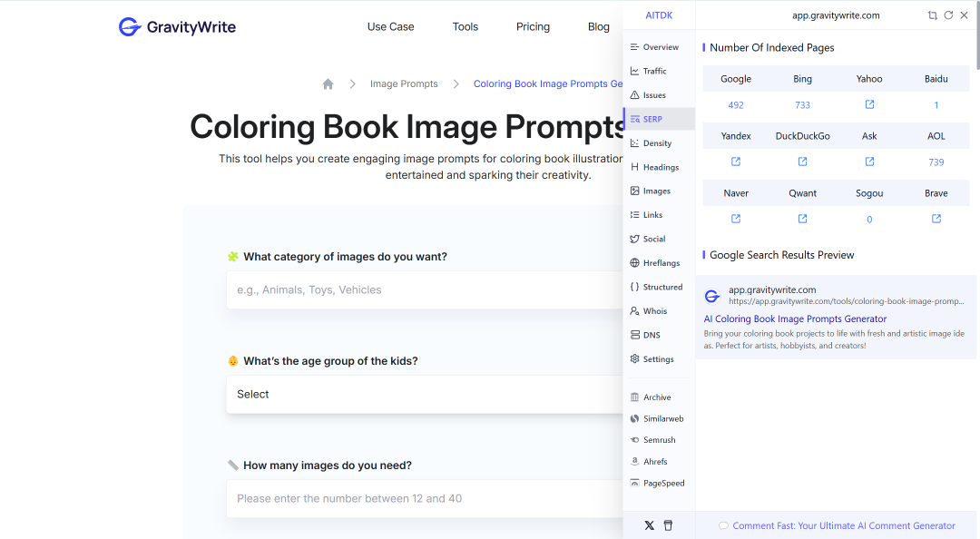
Task: Open the Links section
Action: point(660,214)
